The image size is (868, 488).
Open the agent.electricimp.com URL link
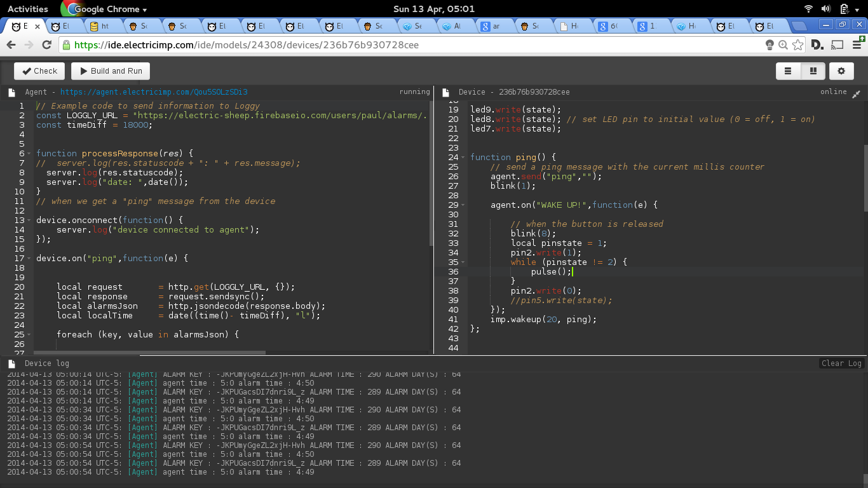tap(154, 92)
